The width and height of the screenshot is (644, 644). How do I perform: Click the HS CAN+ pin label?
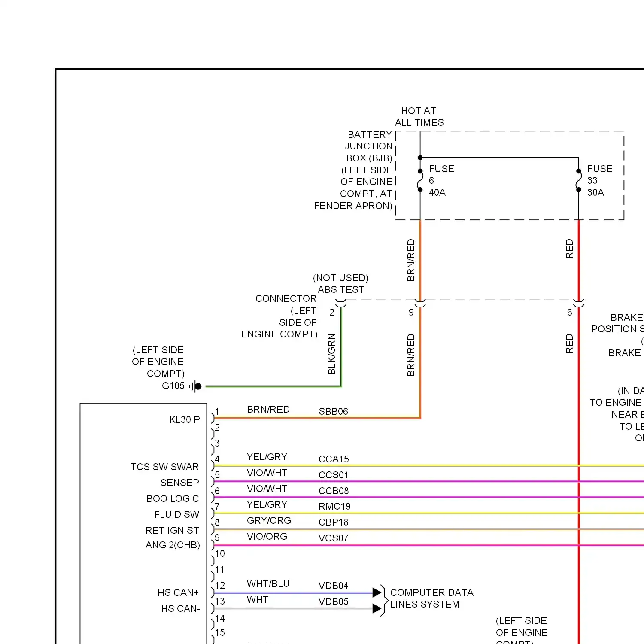pyautogui.click(x=178, y=593)
